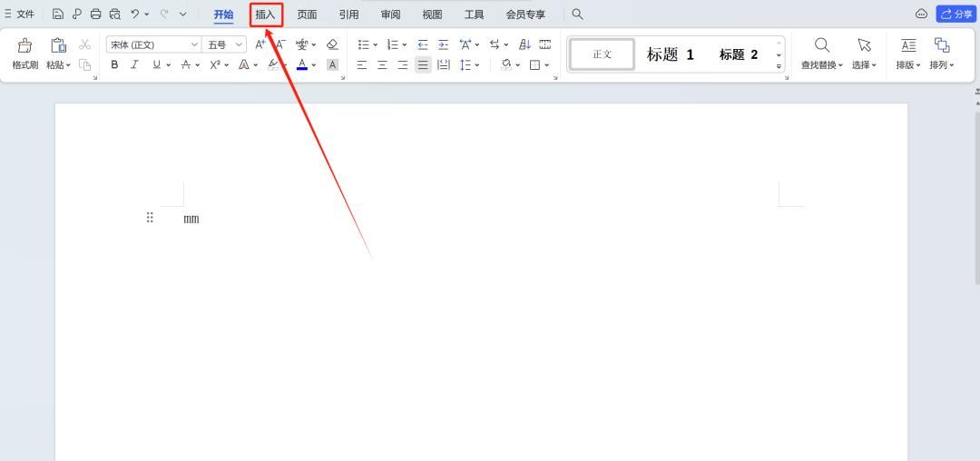Click the text effects outlined A icon
The width and height of the screenshot is (980, 461).
(244, 64)
